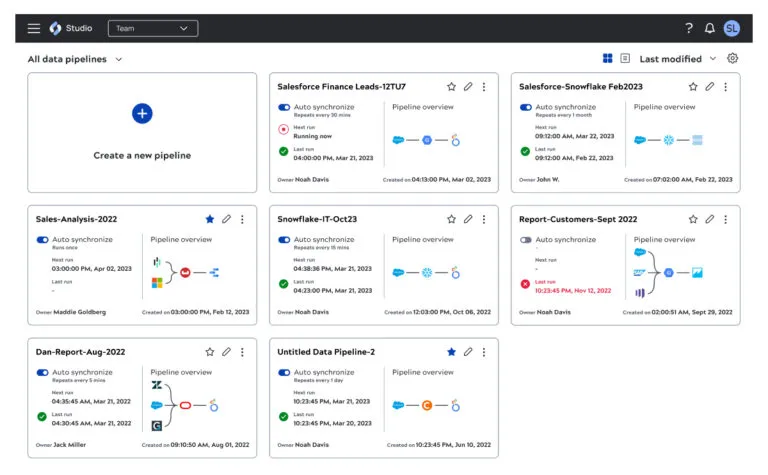Disable Auto synchronize on Salesforce-Snowflake Feb2023

(x=526, y=107)
